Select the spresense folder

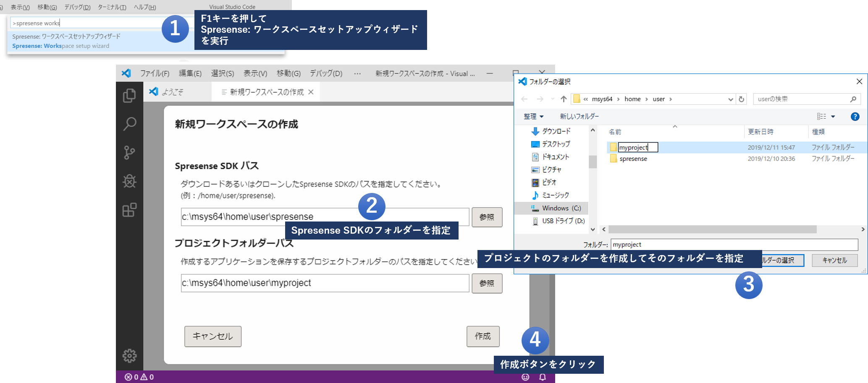(x=633, y=159)
